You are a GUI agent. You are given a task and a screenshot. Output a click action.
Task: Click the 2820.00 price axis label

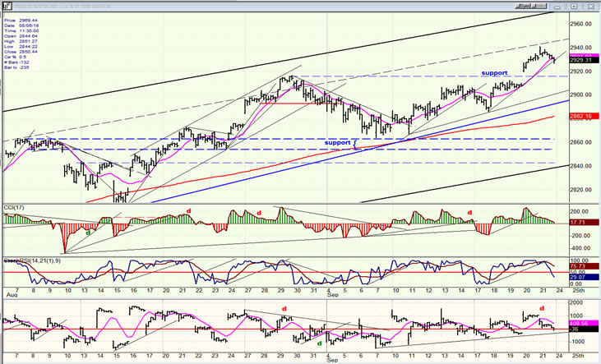[x=583, y=190]
